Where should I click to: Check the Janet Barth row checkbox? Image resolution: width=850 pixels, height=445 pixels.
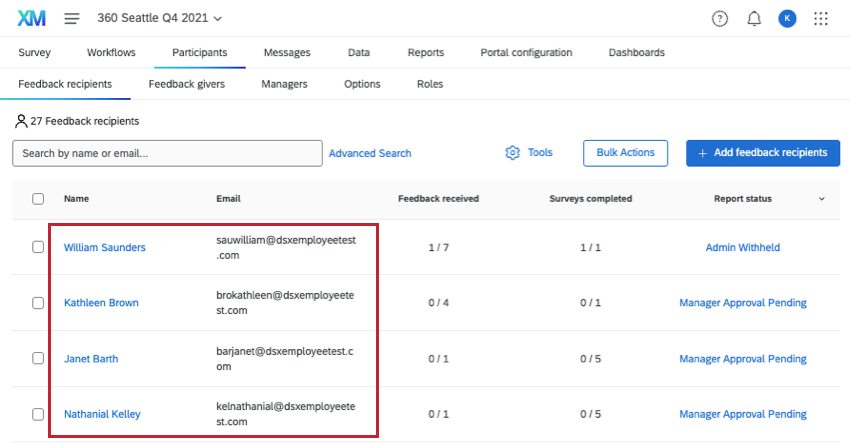(38, 358)
